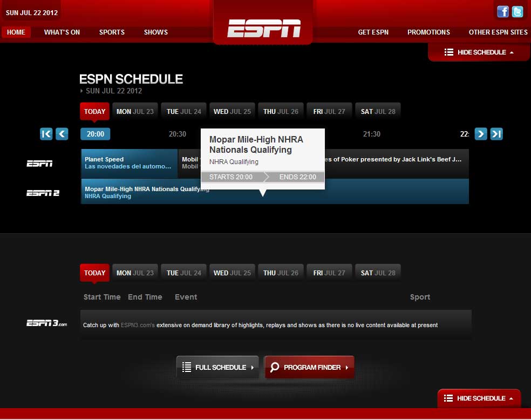Open the ESPN Twitter page icon
This screenshot has height=420, width=531.
518,12
